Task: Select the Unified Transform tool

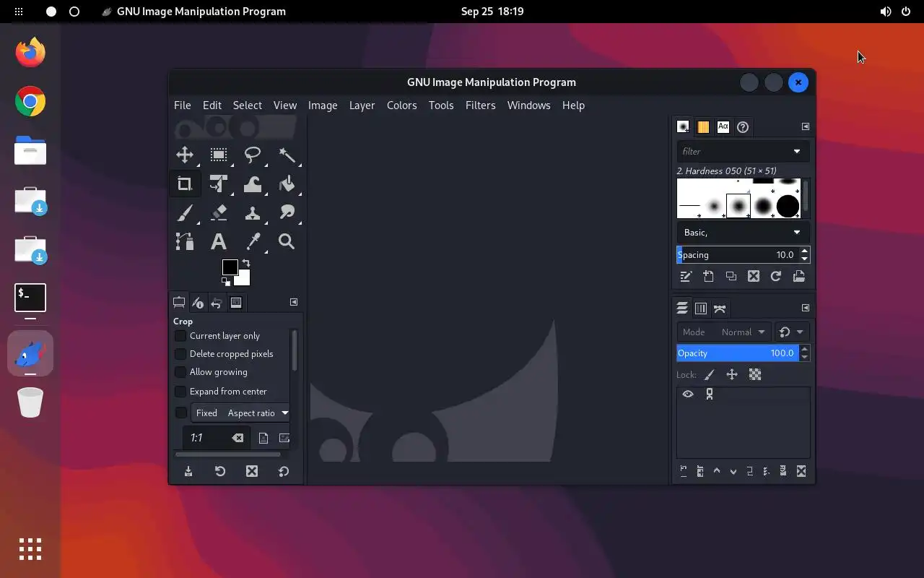Action: click(219, 184)
